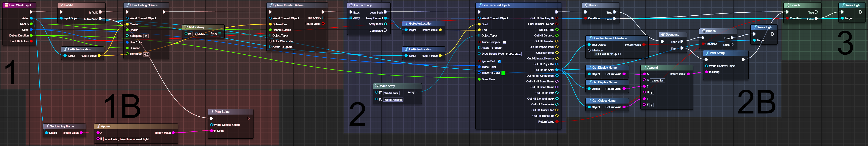Click the IsValid question mark icon
Viewport: 868px width, 146px height.
tap(61, 5)
